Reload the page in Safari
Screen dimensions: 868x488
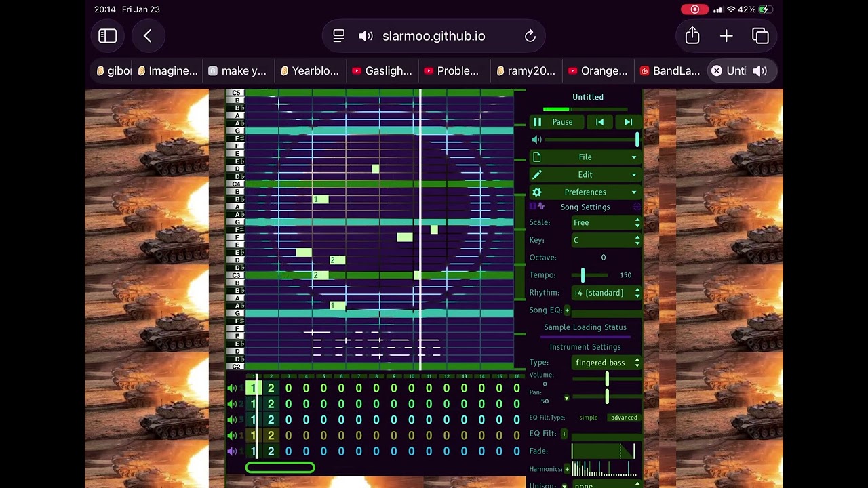point(530,36)
